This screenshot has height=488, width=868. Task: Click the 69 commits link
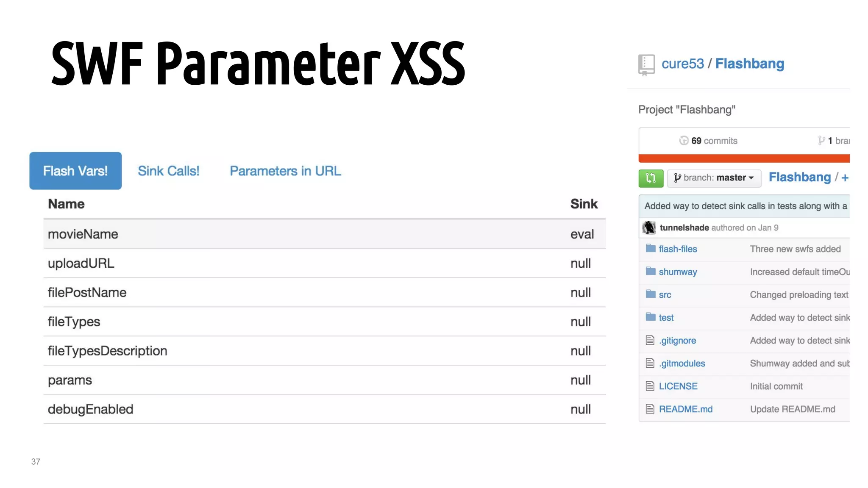coord(714,141)
